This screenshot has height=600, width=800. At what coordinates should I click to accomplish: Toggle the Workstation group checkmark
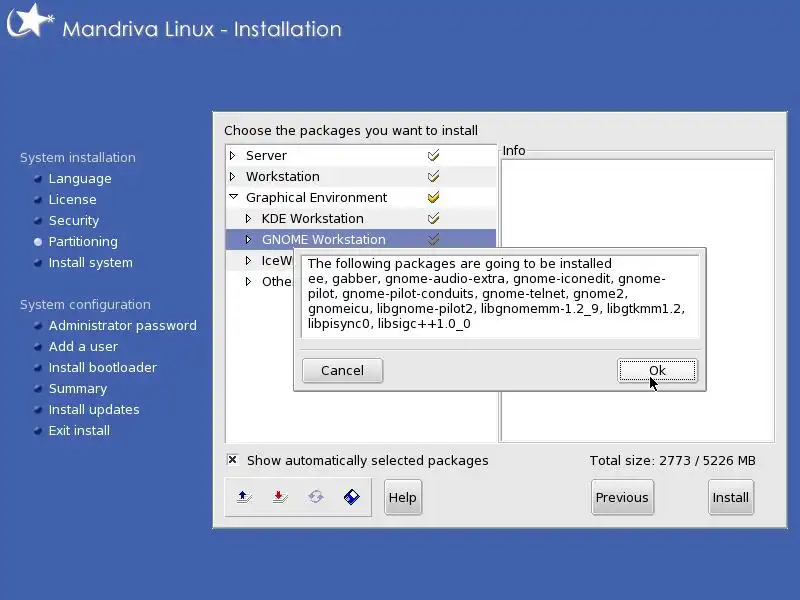[x=433, y=177]
